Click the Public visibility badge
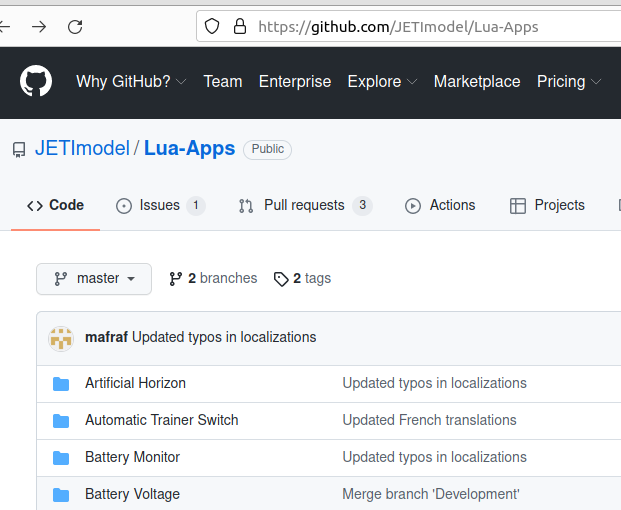Viewport: 621px width, 510px height. [267, 150]
